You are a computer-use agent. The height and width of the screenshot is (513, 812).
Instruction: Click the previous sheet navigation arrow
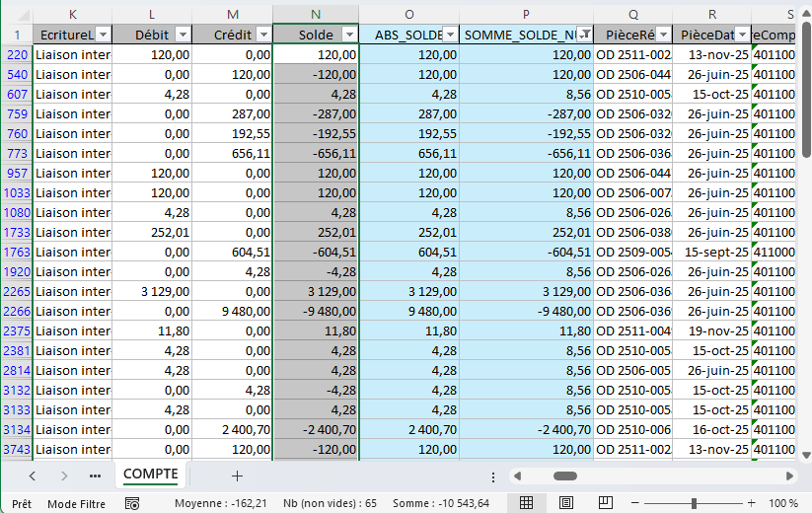33,476
